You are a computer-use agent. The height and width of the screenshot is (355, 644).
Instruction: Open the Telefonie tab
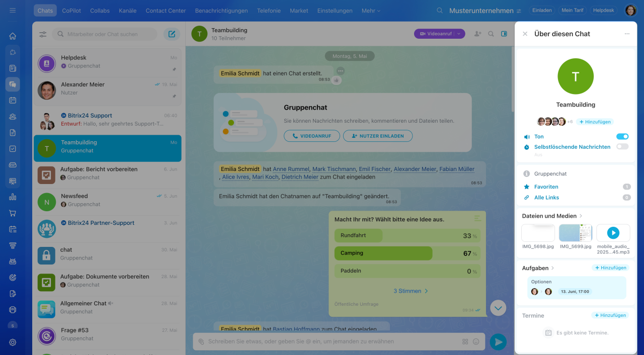click(269, 11)
